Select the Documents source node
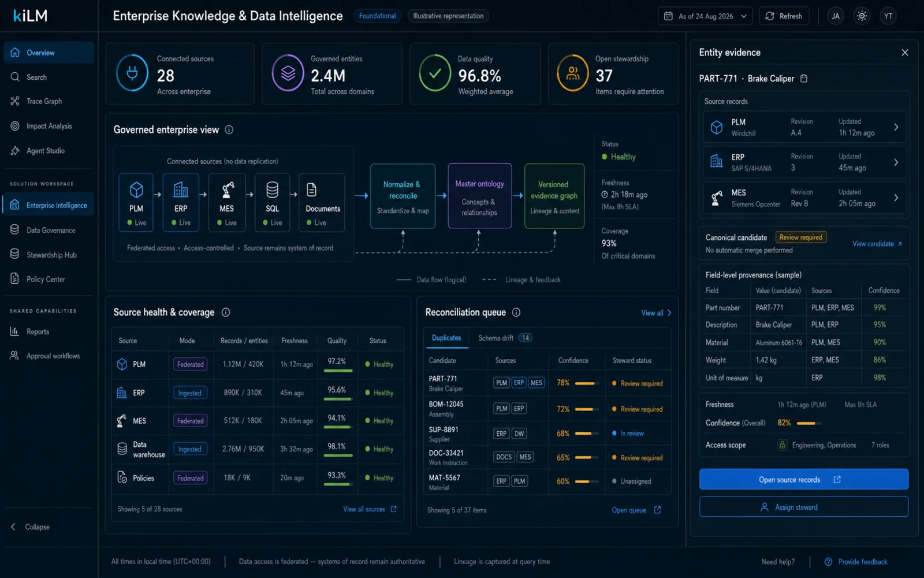Viewport: 924px width, 578px height. pyautogui.click(x=322, y=202)
